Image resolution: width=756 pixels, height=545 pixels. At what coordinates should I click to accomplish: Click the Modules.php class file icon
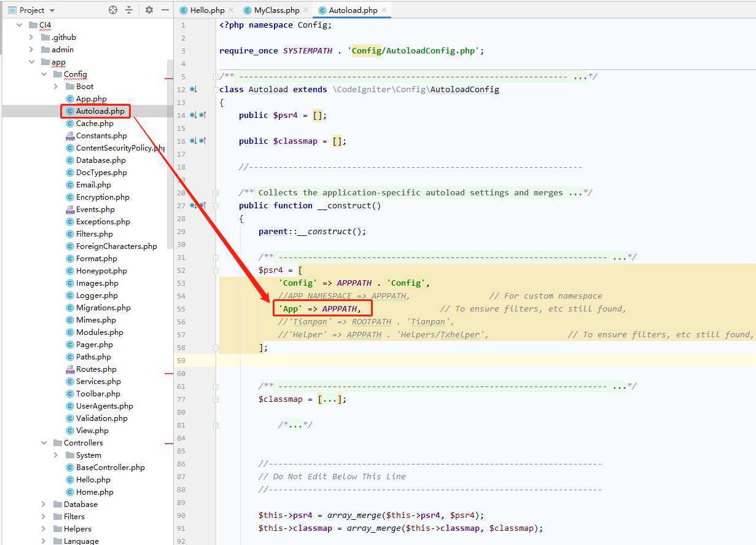pos(70,332)
